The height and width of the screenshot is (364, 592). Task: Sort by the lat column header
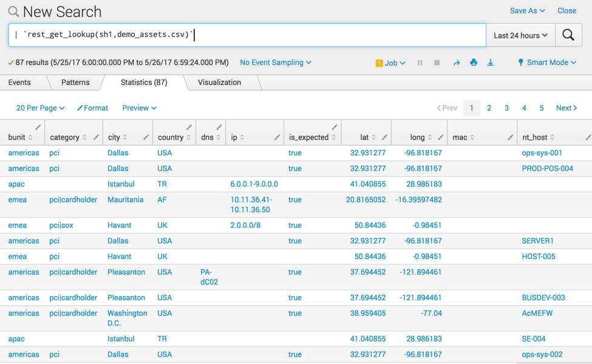(x=368, y=137)
